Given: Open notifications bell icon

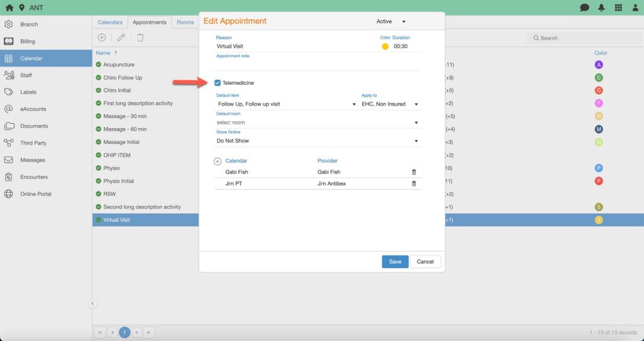Looking at the screenshot, I should point(601,8).
